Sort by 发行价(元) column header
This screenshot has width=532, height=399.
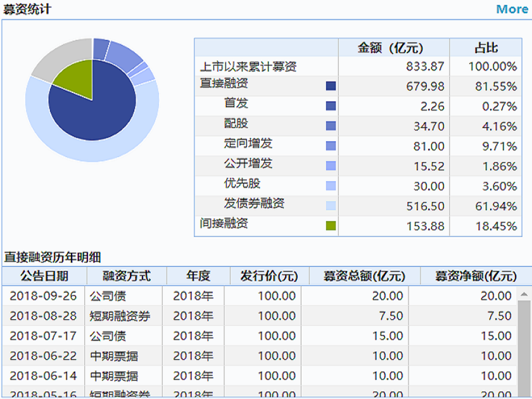[270, 276]
